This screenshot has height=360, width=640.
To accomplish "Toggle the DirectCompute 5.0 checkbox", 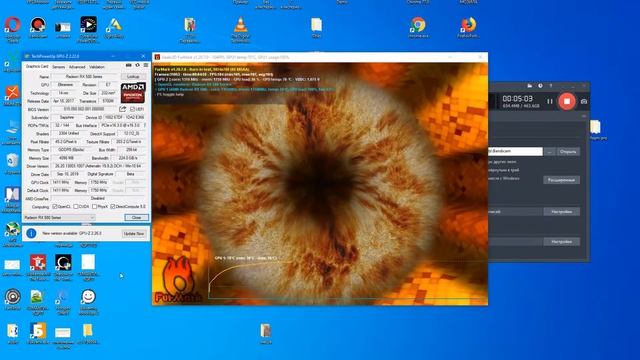I will [x=113, y=207].
